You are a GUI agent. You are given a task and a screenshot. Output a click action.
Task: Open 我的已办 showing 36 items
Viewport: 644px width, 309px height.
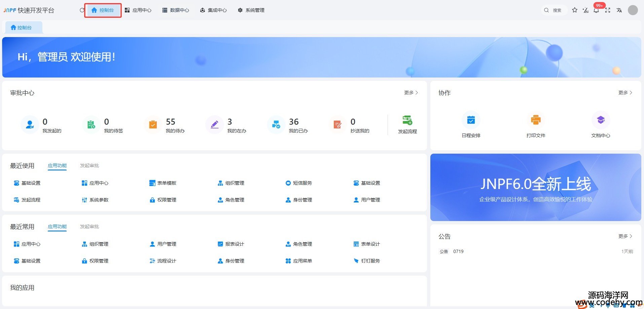pyautogui.click(x=288, y=125)
